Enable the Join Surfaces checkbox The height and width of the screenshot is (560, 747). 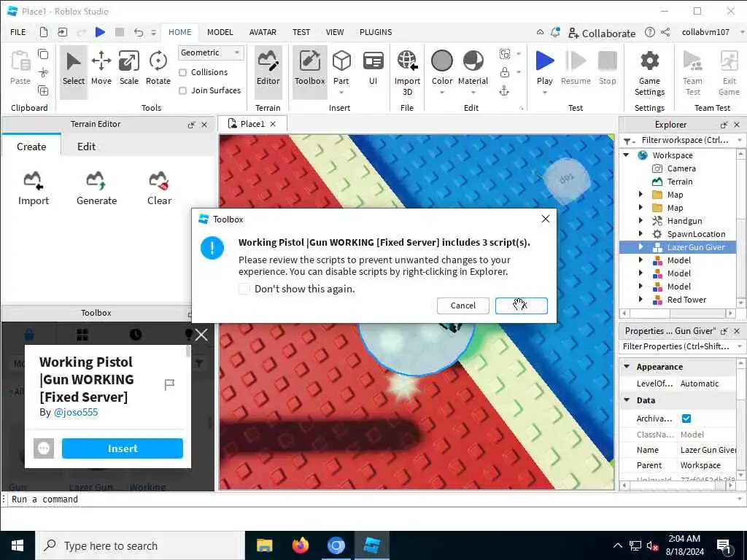(x=182, y=90)
